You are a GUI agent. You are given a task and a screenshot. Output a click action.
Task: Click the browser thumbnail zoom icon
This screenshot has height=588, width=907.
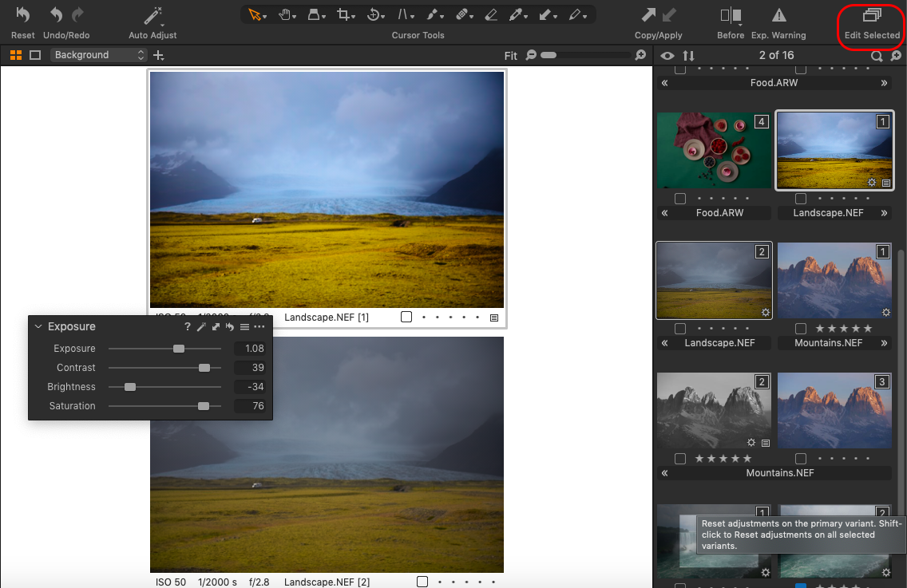pyautogui.click(x=896, y=56)
